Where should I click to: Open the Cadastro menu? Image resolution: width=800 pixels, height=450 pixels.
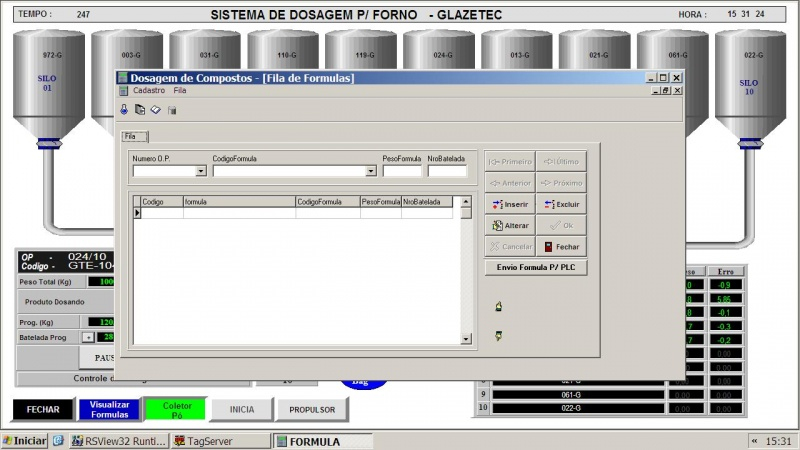tap(149, 90)
